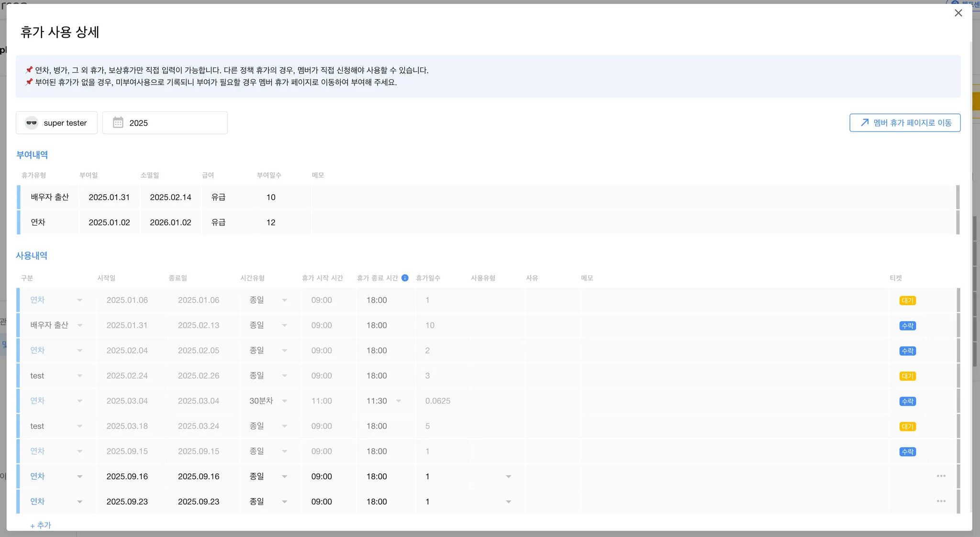Click the 대기 ticket badge on the 2025.01.06 row
The image size is (980, 537).
[907, 300]
